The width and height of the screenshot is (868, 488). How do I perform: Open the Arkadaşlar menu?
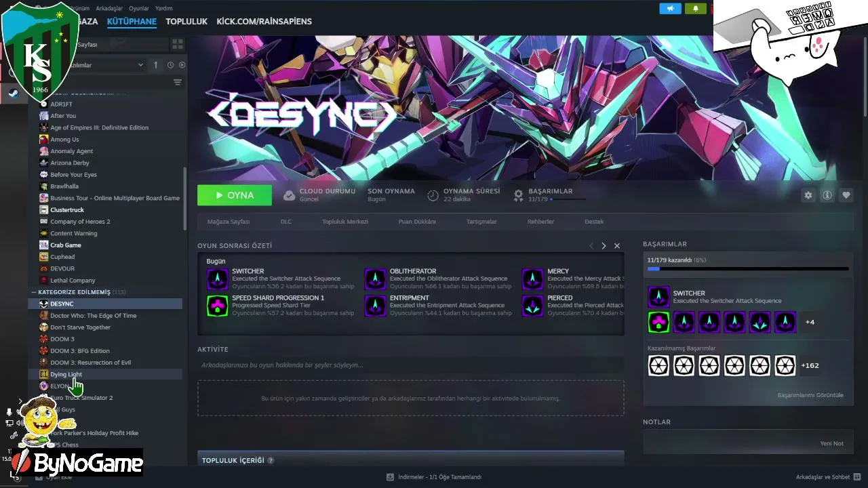tap(108, 9)
